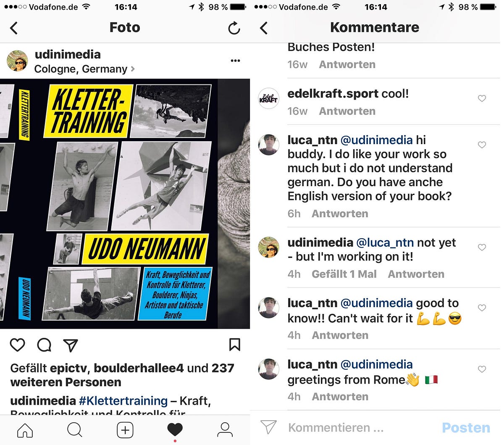
Task: Expand the Cologne, Germany location chevron
Action: coord(133,68)
